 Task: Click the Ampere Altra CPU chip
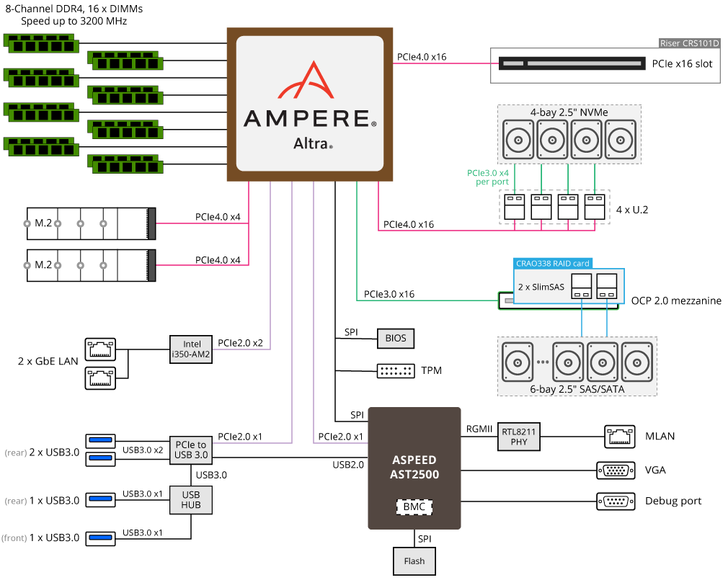click(x=310, y=104)
